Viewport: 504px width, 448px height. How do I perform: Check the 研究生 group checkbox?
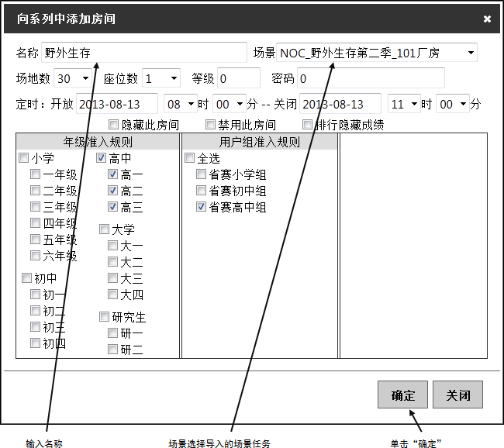point(104,316)
